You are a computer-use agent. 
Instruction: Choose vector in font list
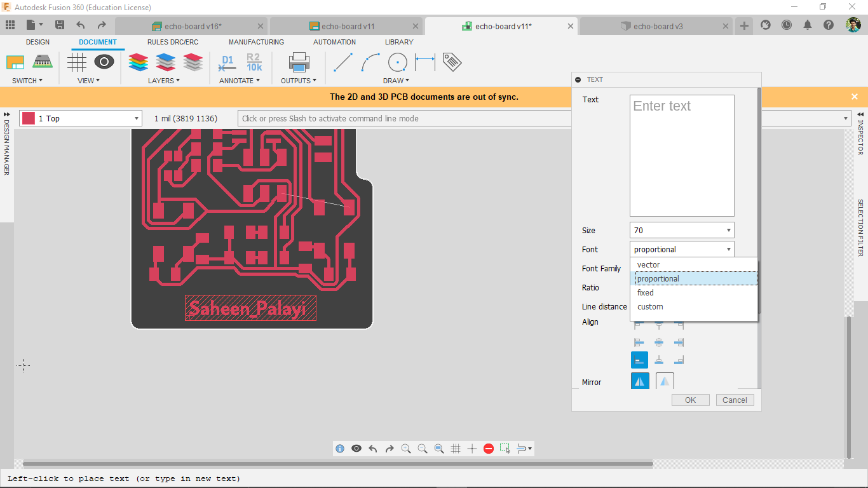[x=694, y=264]
